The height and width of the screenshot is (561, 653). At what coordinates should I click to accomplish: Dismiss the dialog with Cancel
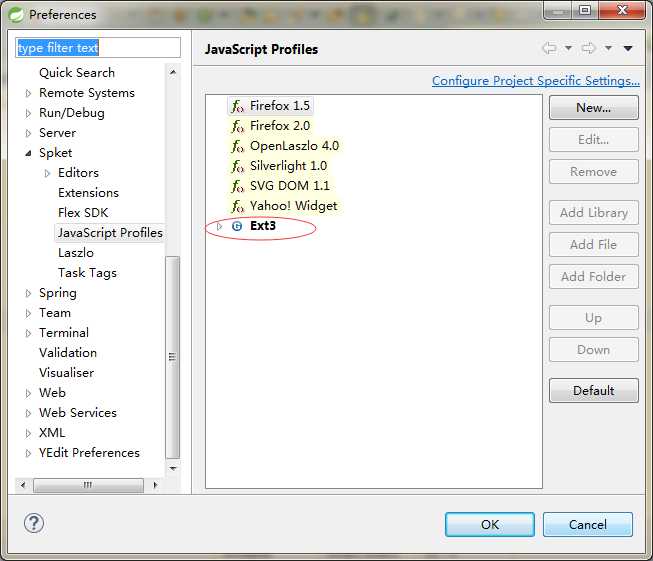coord(588,525)
